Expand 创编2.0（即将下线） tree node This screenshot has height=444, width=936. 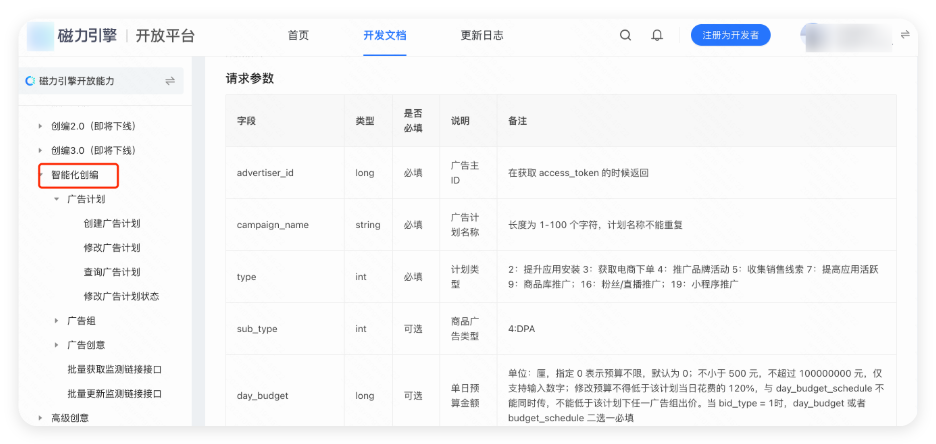pos(40,126)
